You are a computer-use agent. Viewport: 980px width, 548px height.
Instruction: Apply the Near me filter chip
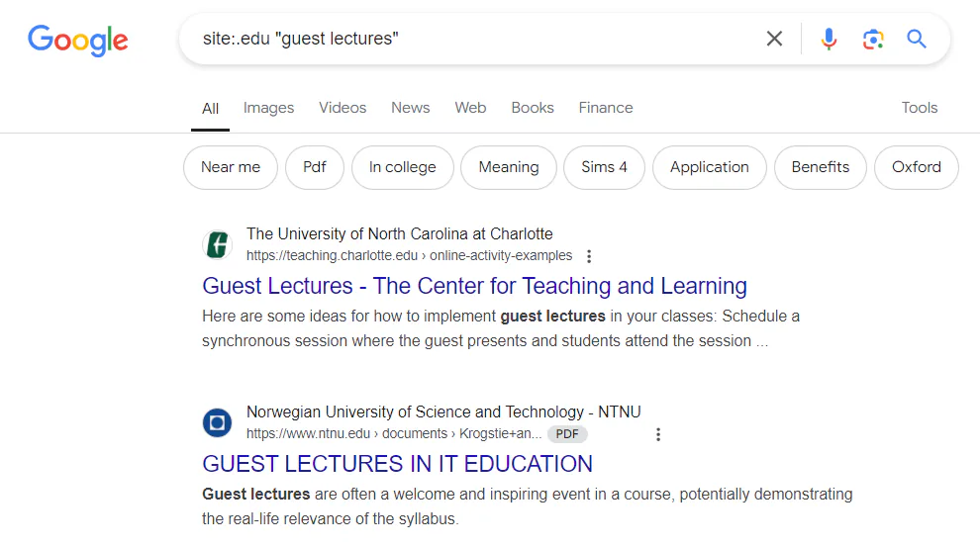click(x=231, y=167)
